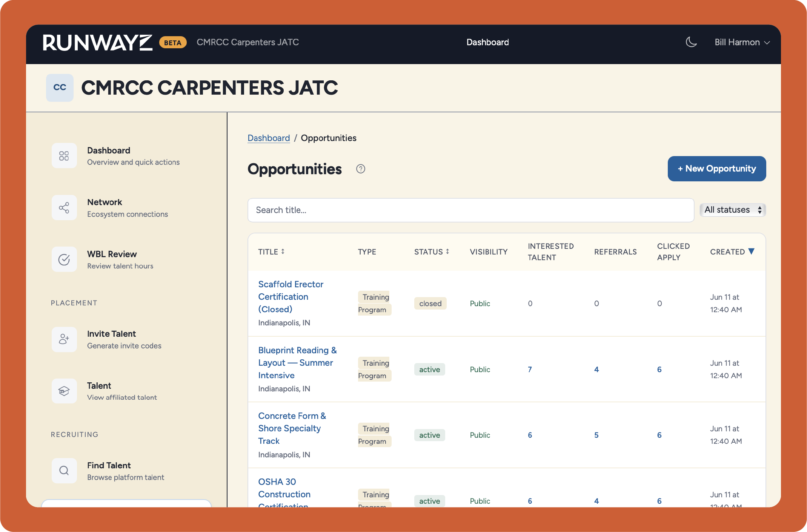The width and height of the screenshot is (807, 532).
Task: Open the All statuses dropdown
Action: click(x=733, y=210)
